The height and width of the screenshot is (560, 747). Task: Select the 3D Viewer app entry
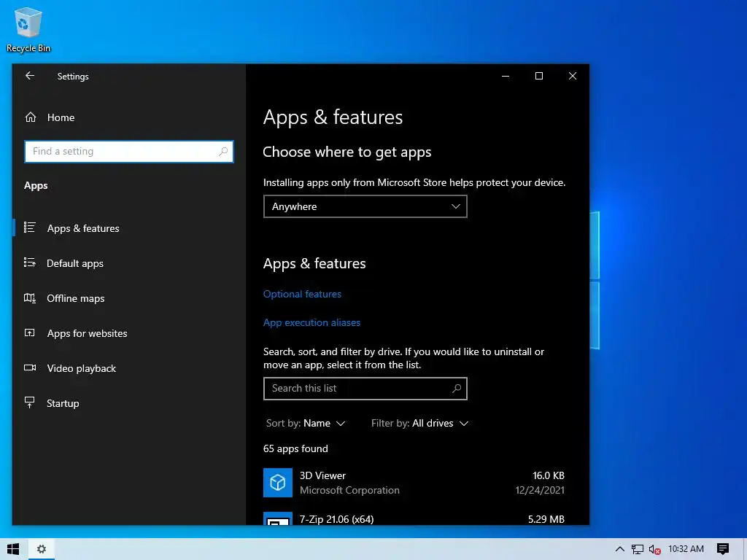tap(414, 483)
